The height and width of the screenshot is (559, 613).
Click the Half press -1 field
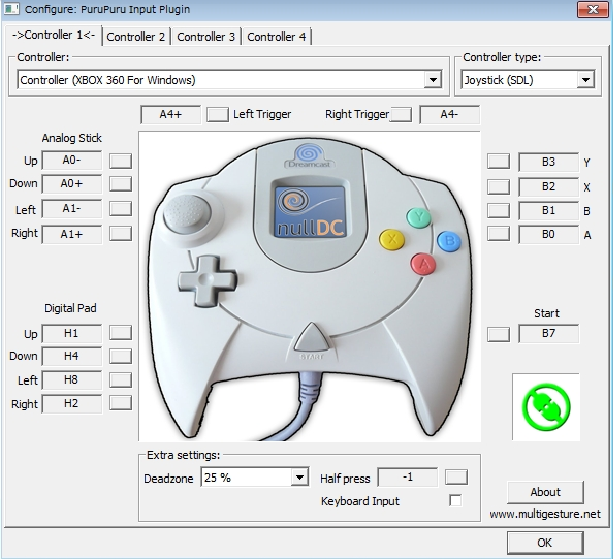[x=408, y=477]
